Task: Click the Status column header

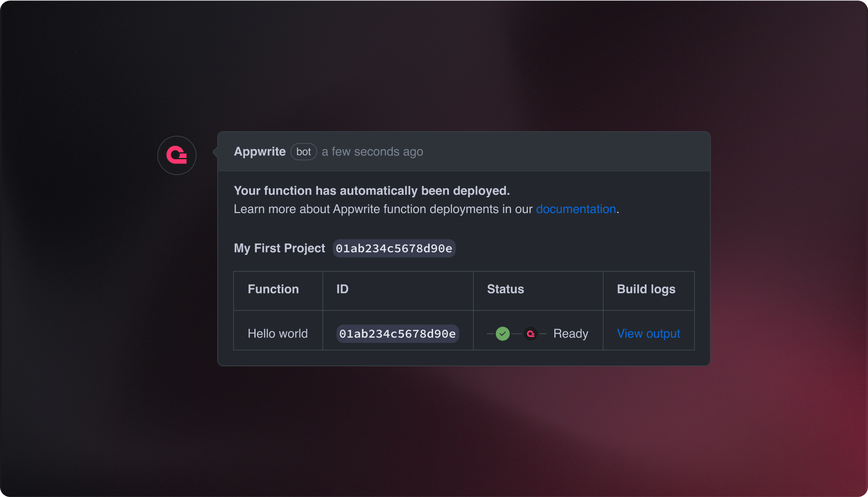Action: [x=505, y=289]
